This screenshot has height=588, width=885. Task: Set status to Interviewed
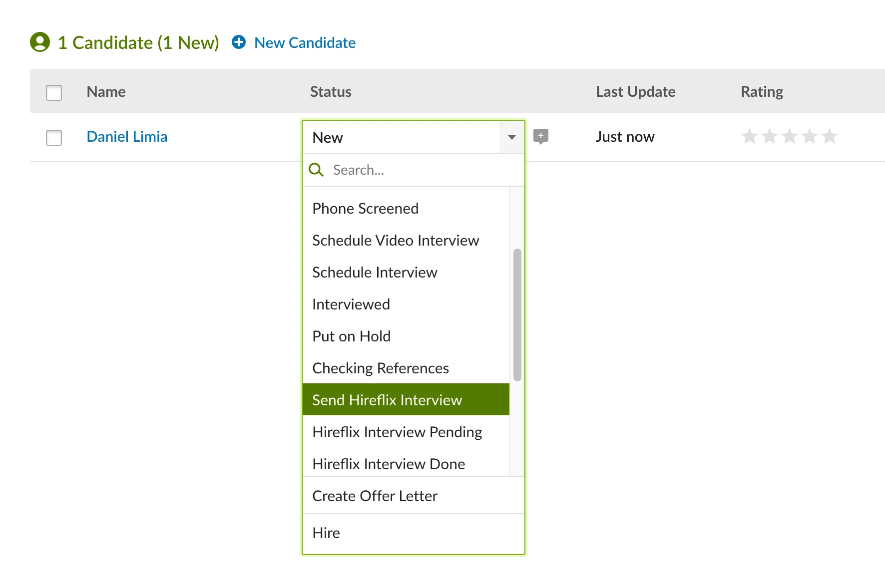pos(406,304)
